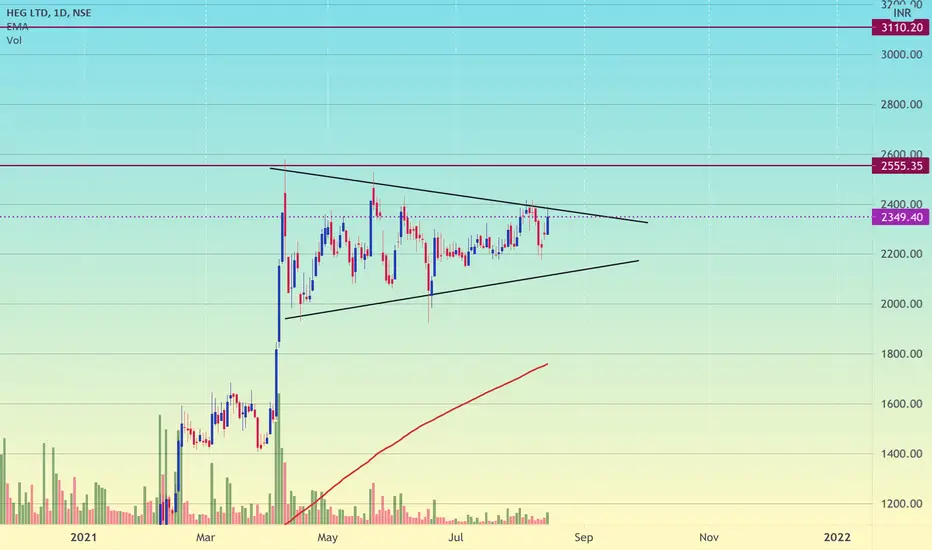Viewport: 932px width, 550px height.
Task: Click the 2000.00 price axis value
Action: pyautogui.click(x=901, y=304)
